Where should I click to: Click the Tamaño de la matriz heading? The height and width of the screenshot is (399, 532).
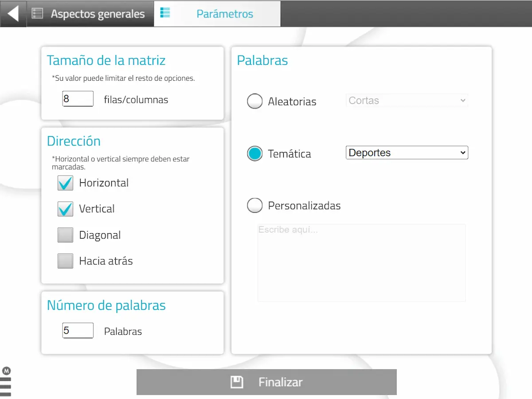[106, 60]
